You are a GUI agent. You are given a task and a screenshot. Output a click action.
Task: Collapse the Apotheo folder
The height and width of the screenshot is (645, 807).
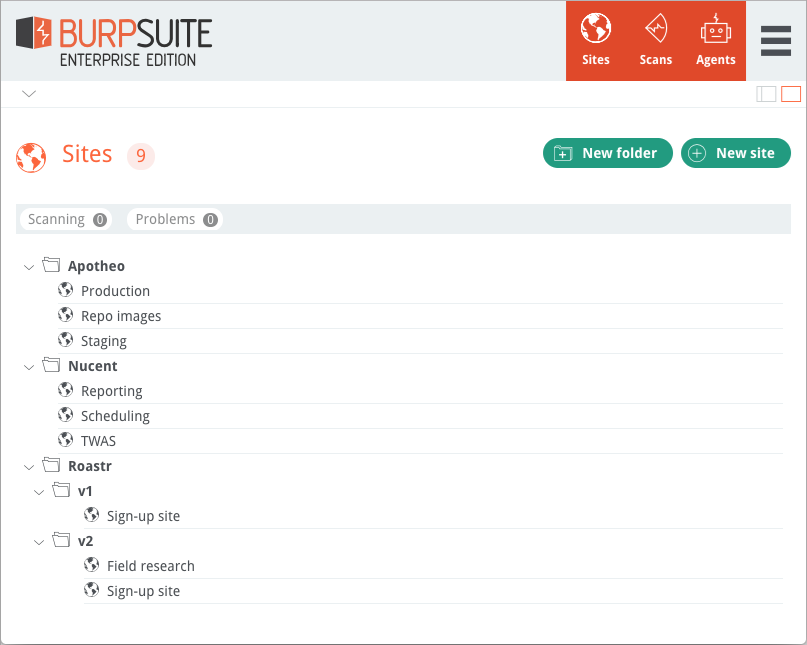(29, 267)
